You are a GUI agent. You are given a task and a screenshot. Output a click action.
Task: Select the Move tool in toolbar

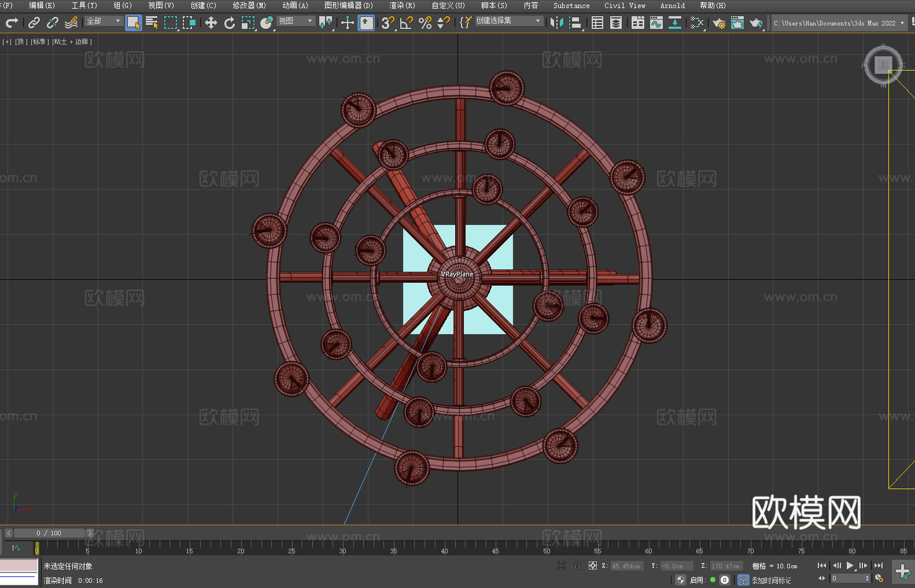(x=211, y=23)
